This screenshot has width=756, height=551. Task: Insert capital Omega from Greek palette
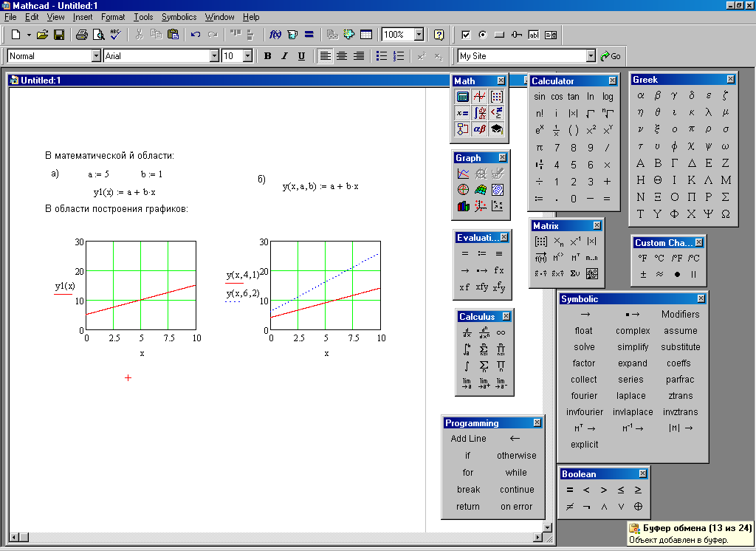pyautogui.click(x=725, y=213)
